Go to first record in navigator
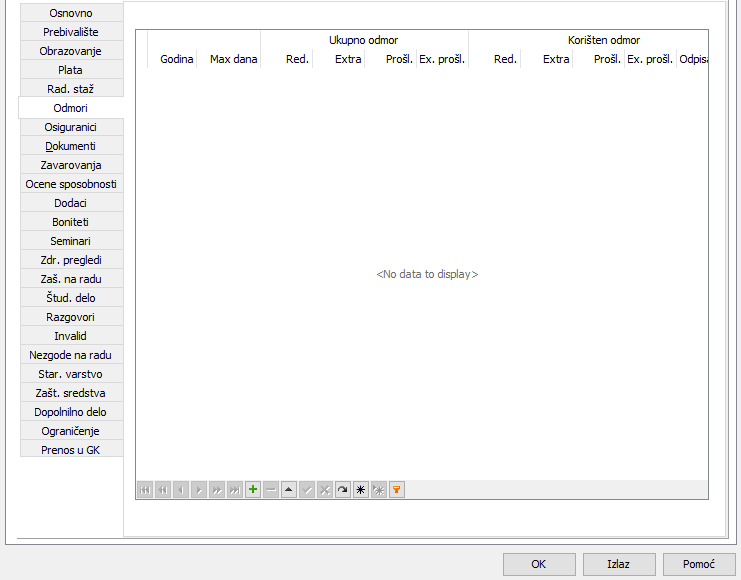The height and width of the screenshot is (580, 741). click(145, 490)
